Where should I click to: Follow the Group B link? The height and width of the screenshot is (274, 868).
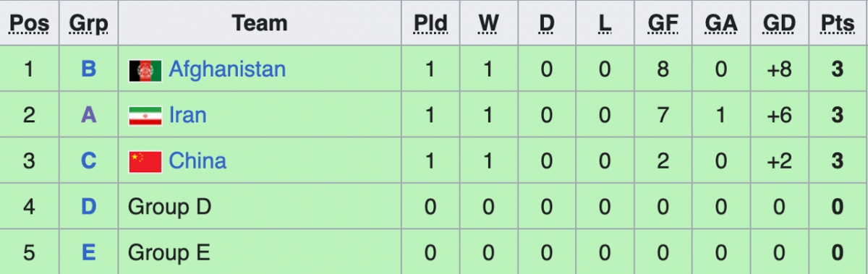point(88,69)
